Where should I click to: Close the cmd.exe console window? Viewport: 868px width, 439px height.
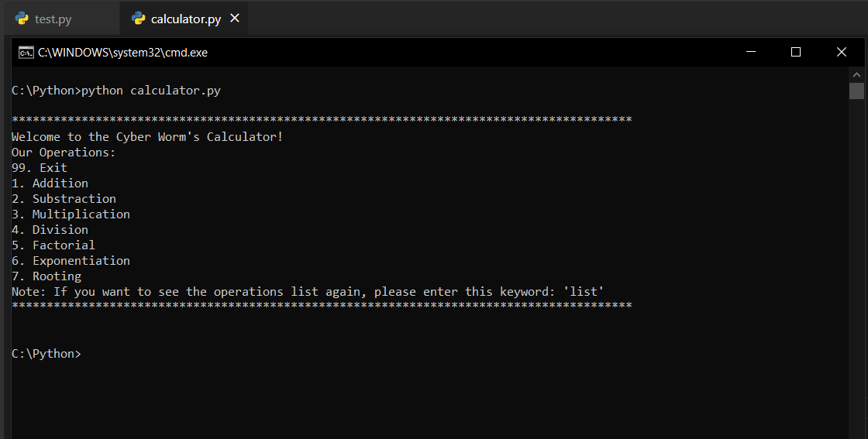pyautogui.click(x=841, y=52)
